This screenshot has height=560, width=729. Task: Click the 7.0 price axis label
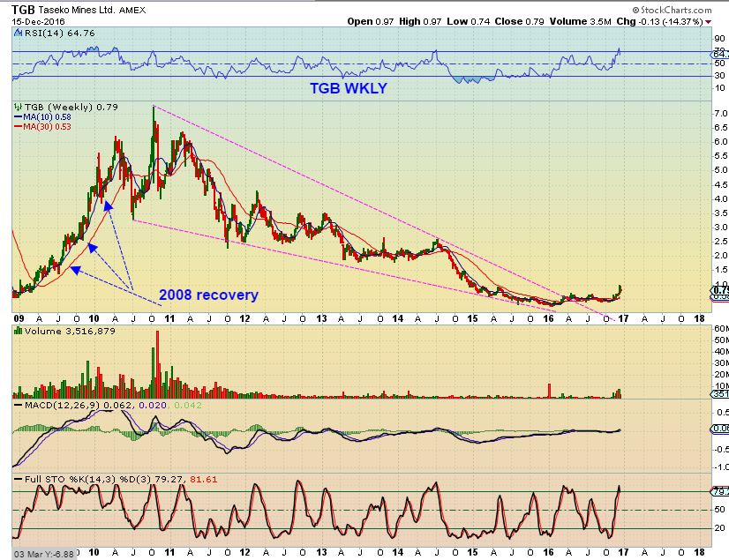(721, 114)
